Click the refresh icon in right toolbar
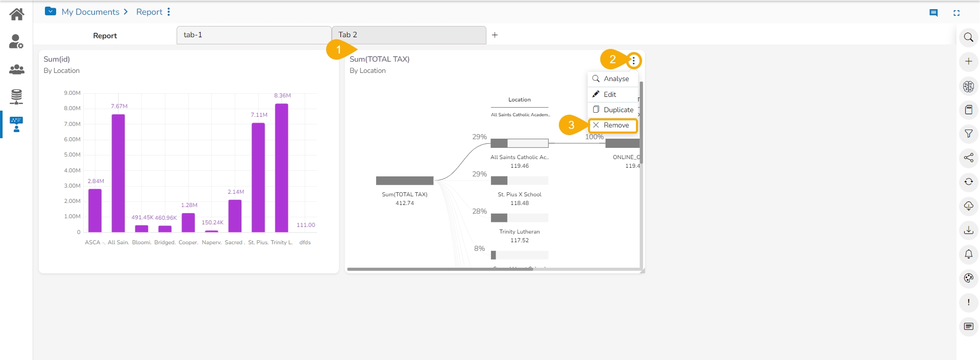980x360 pixels. pyautogui.click(x=968, y=182)
